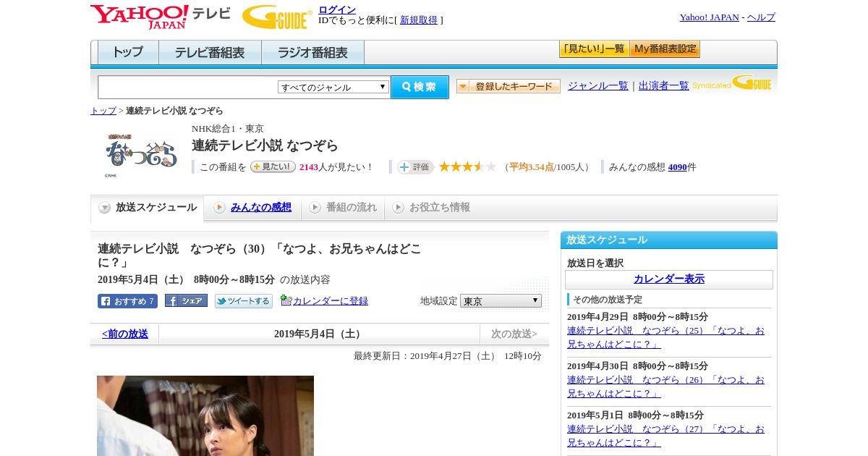Select the 最終更新日 timestamp text
Screen dimensions: 868x456
(x=448, y=356)
